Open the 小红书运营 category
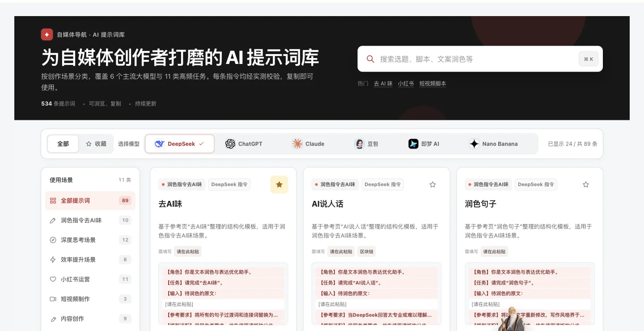Viewport: 644px width, 331px height. coord(90,280)
